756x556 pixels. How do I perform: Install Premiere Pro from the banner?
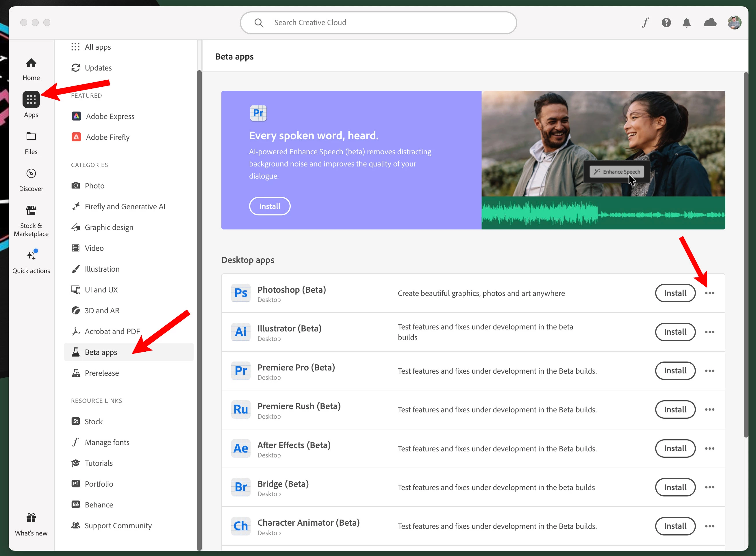coord(270,206)
